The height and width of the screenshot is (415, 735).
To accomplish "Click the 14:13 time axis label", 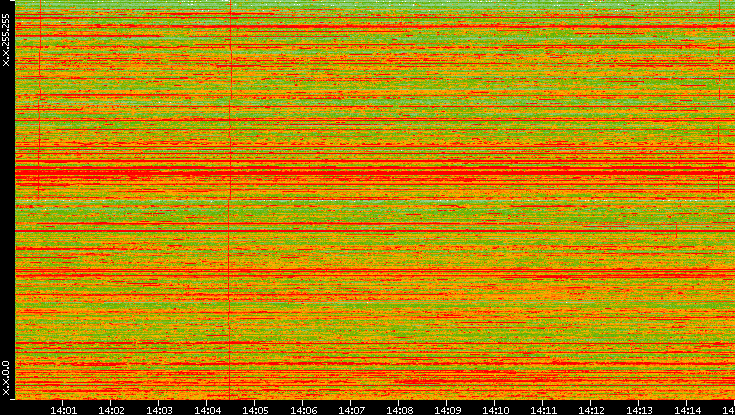I will (x=639, y=410).
